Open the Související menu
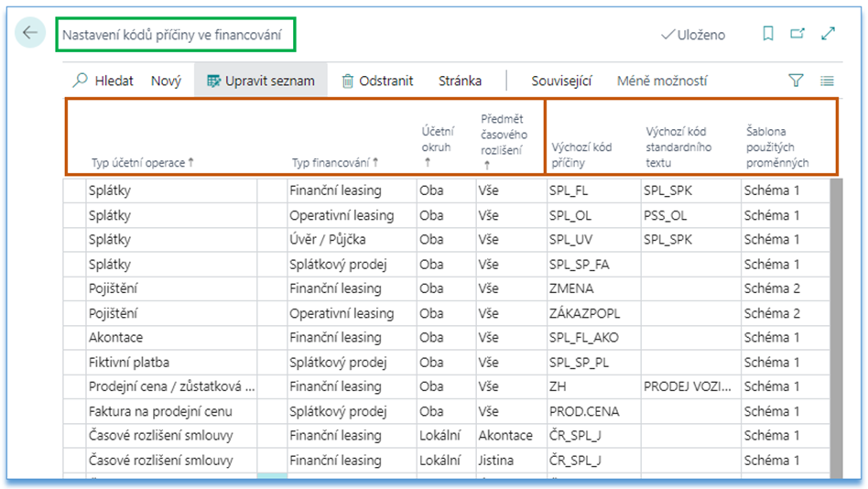868x489 pixels. [x=562, y=81]
